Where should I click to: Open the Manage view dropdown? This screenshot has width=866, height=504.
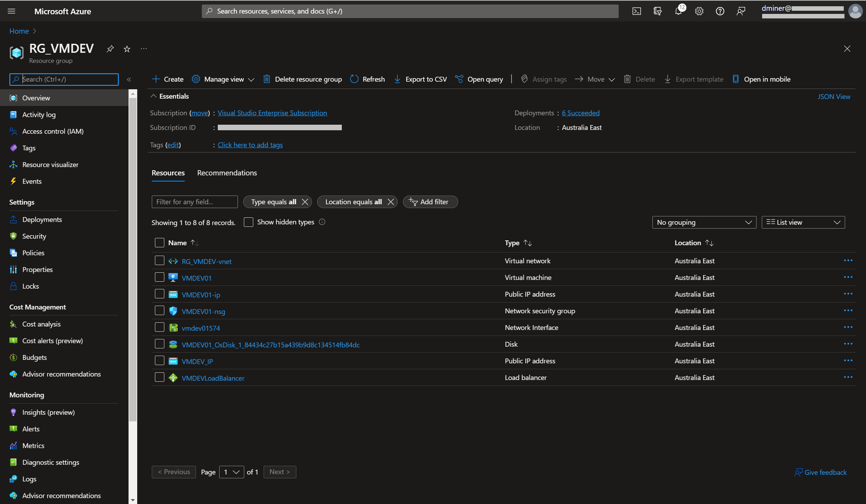[x=223, y=79]
